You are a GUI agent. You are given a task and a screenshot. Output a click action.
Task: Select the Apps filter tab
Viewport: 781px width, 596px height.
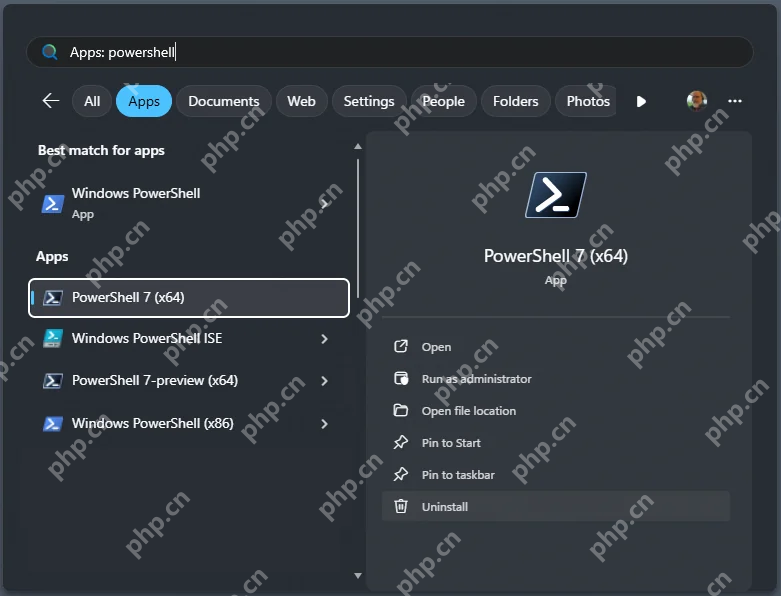pyautogui.click(x=144, y=101)
